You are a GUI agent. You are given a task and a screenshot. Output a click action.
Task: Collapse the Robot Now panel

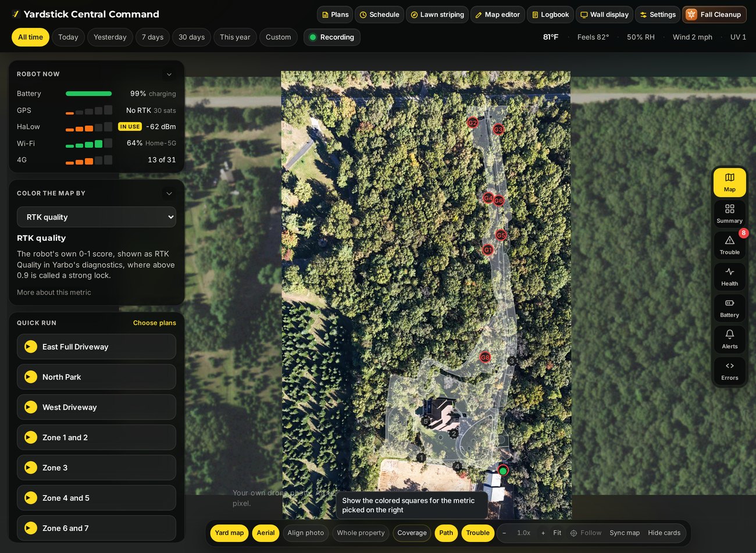169,74
